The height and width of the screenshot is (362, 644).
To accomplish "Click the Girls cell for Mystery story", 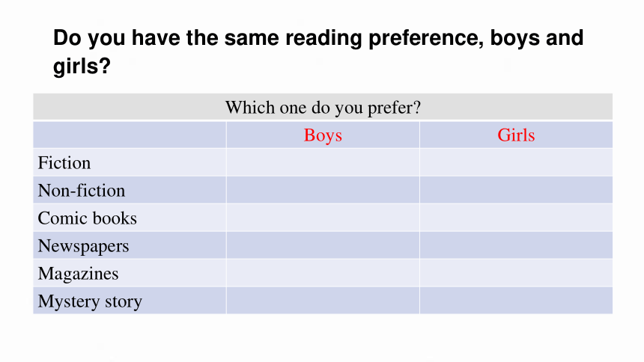I will pyautogui.click(x=516, y=301).
